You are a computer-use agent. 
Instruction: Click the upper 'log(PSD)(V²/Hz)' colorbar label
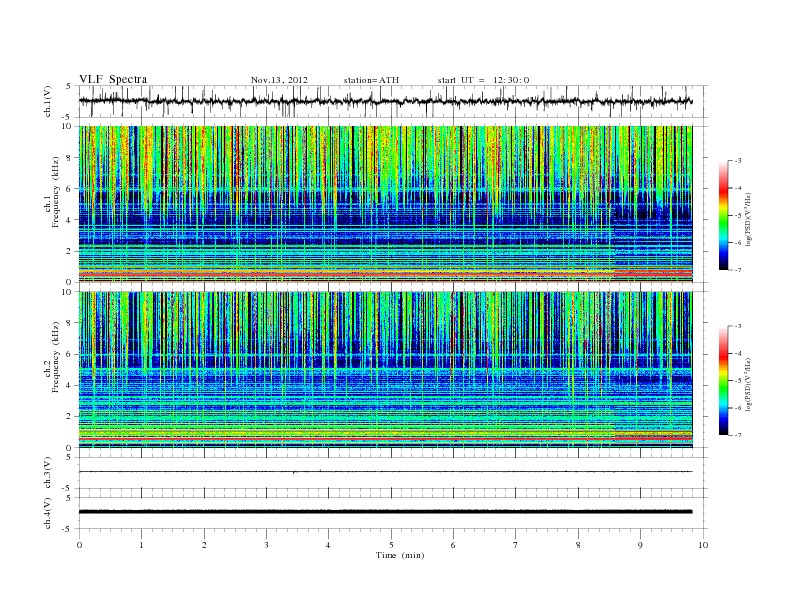748,219
